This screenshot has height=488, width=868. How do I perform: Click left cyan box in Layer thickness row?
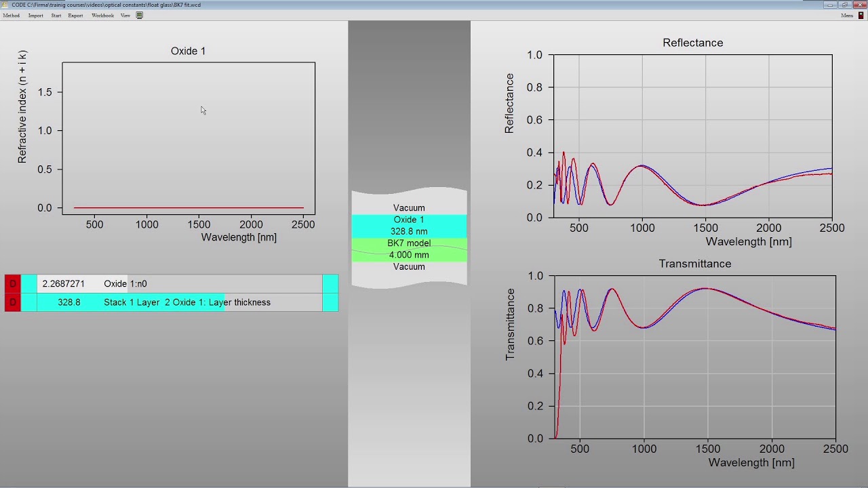tap(29, 302)
